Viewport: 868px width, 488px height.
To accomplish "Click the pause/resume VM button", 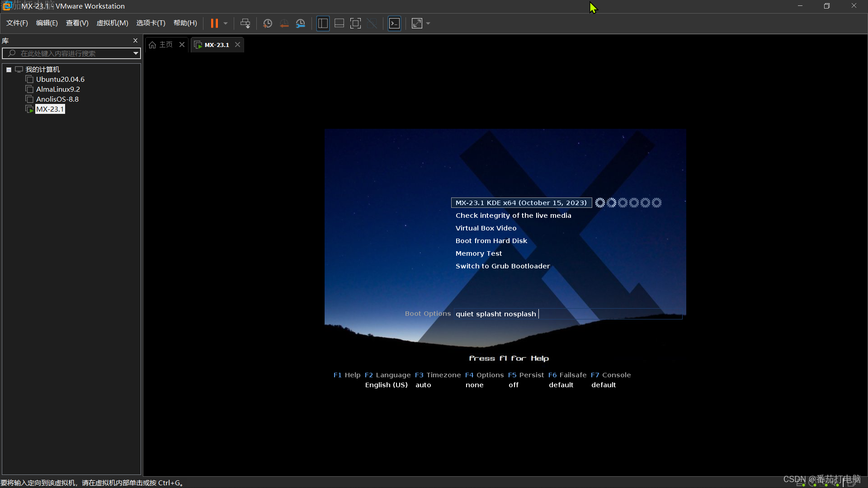I will click(x=215, y=23).
